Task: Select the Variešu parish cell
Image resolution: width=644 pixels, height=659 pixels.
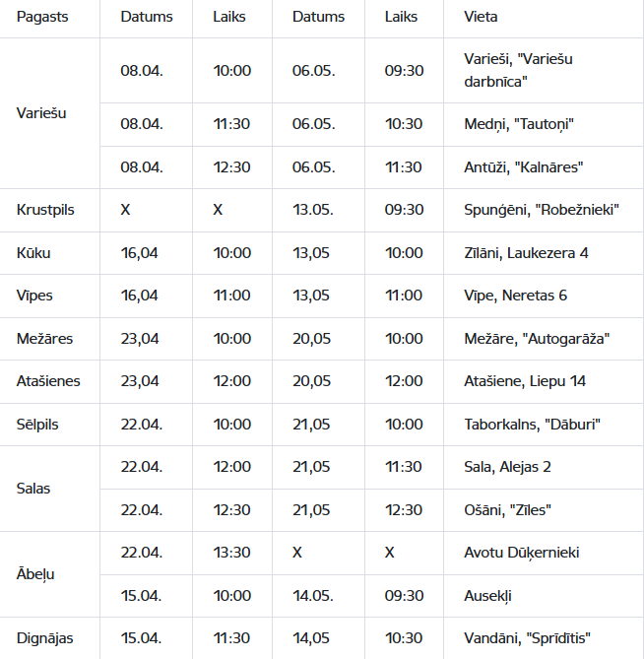Action: coord(42,113)
